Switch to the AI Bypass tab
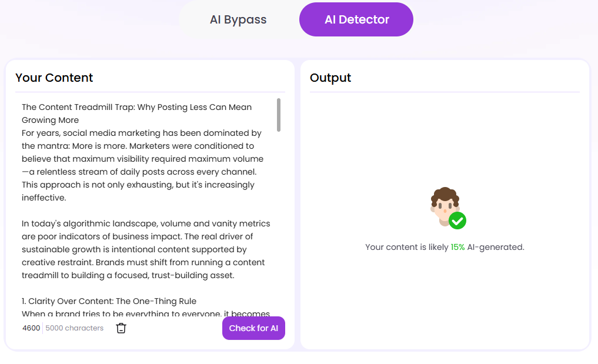Image resolution: width=598 pixels, height=364 pixels. pyautogui.click(x=237, y=19)
